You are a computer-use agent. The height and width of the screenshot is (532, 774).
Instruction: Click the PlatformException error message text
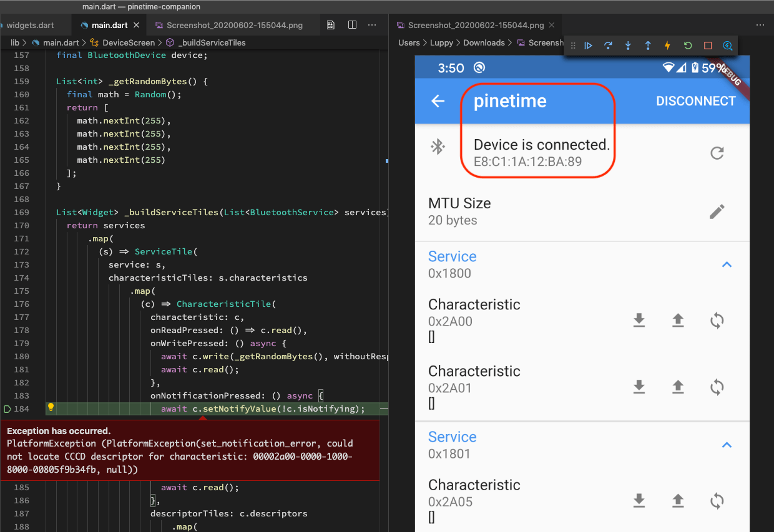[187, 452]
